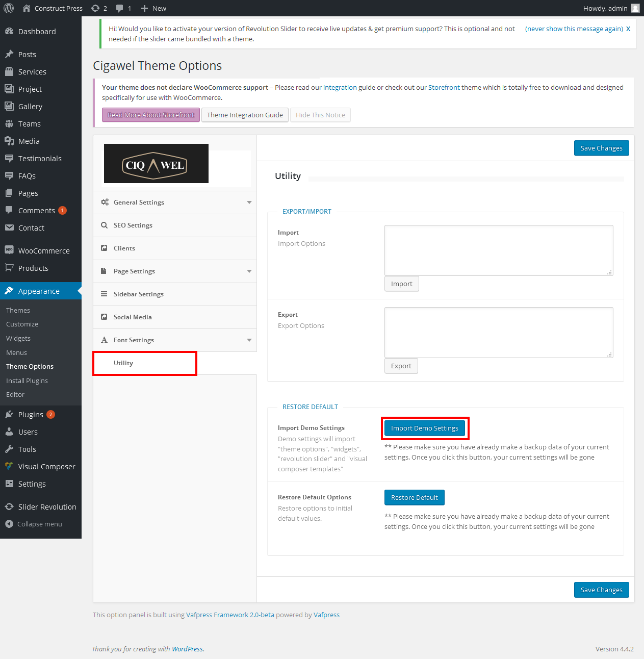
Task: Click the Import Demo Settings button
Action: (424, 428)
